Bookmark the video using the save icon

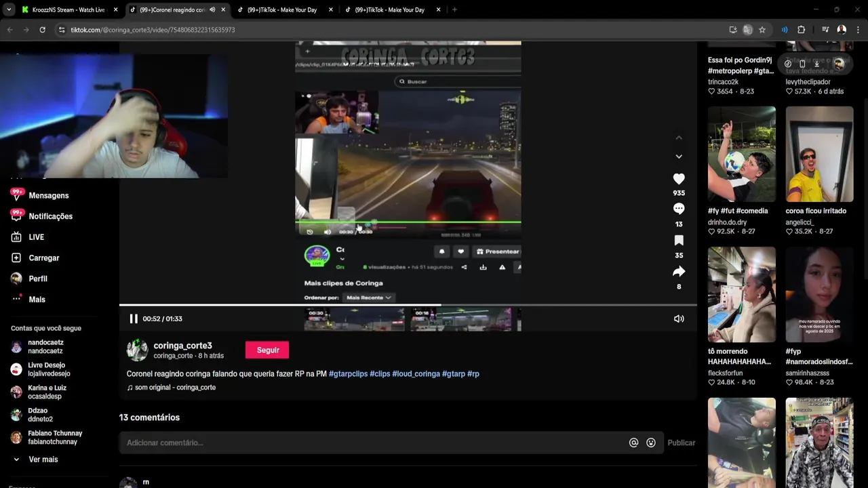pos(679,241)
